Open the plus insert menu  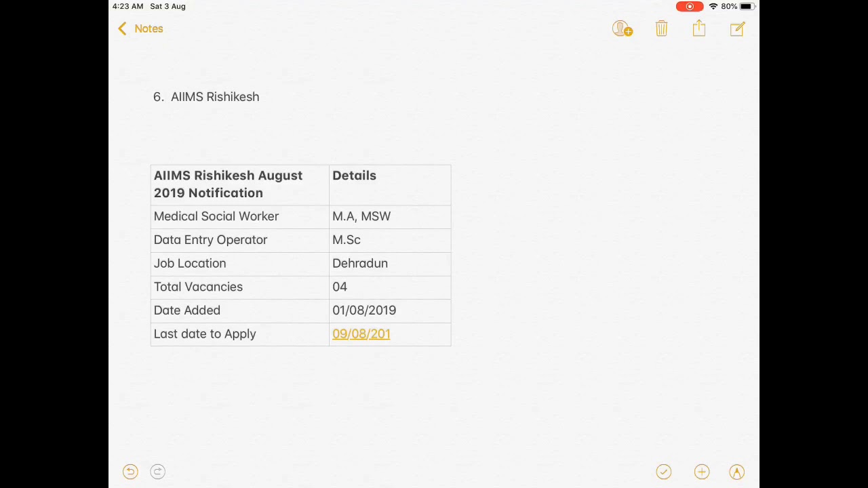pos(701,472)
